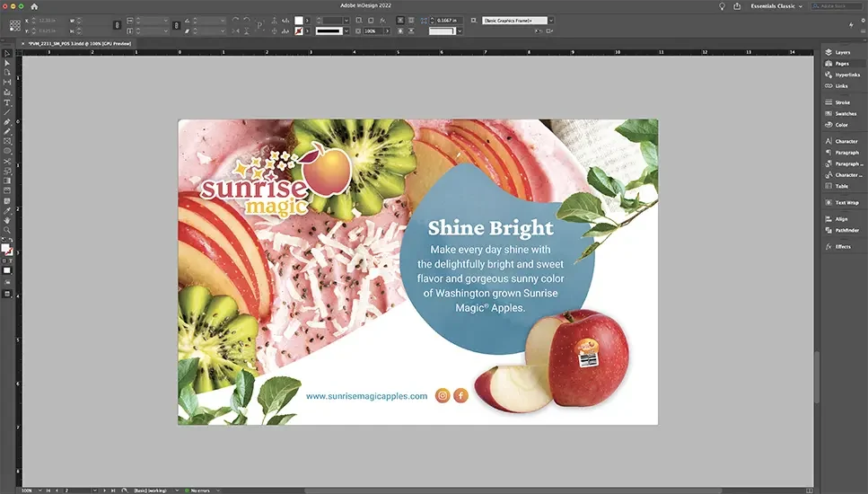Toggle constrain proportions for width and height
Viewport: 868px width, 494px height.
point(117,25)
